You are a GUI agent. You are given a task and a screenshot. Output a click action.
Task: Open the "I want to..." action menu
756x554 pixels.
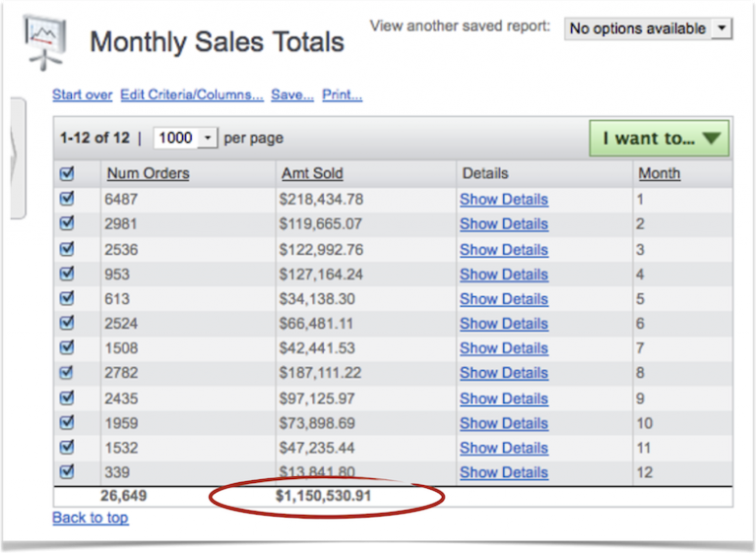[659, 139]
